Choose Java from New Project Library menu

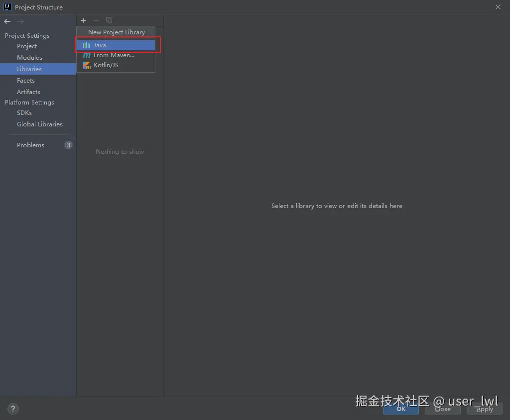pyautogui.click(x=116, y=45)
